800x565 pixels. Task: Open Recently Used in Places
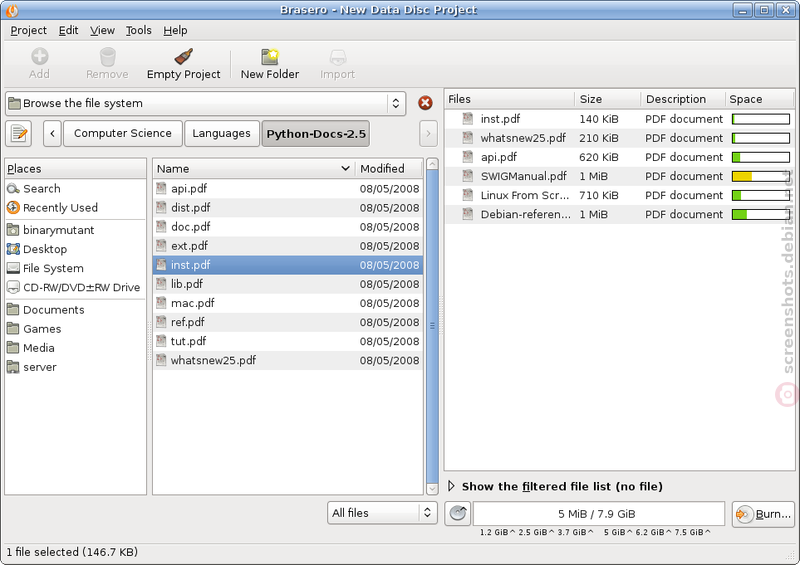76,208
